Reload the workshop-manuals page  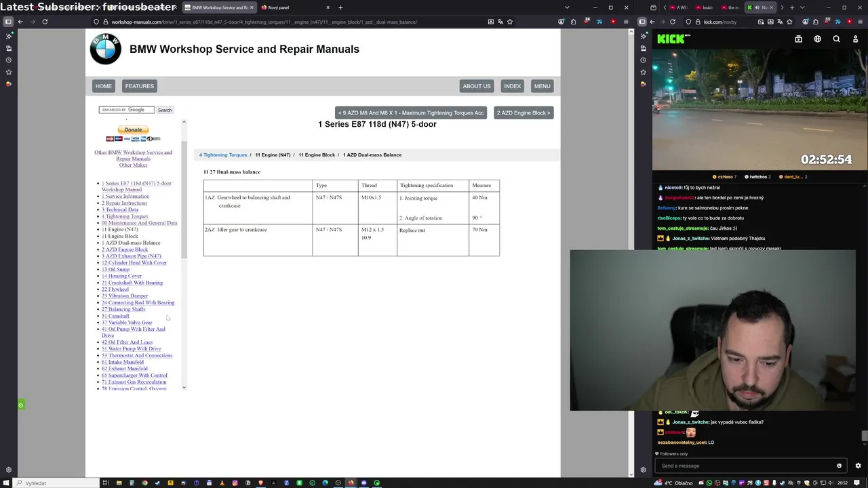(45, 22)
